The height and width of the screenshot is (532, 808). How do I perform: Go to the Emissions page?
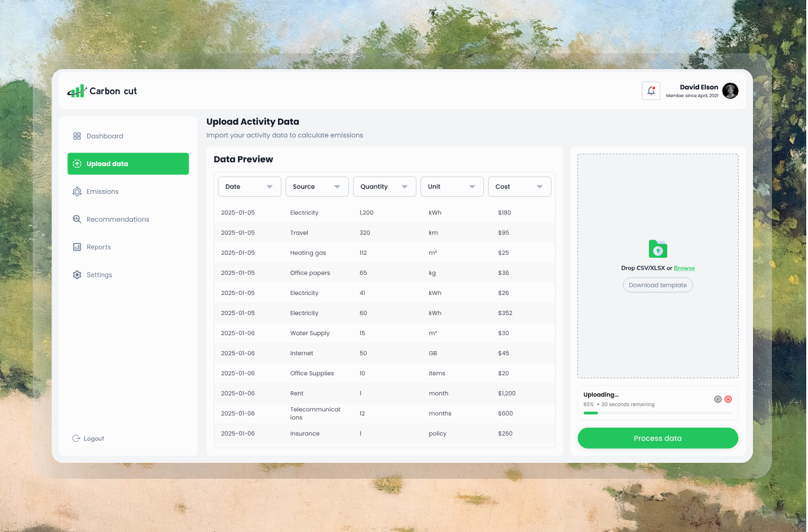[x=102, y=192]
